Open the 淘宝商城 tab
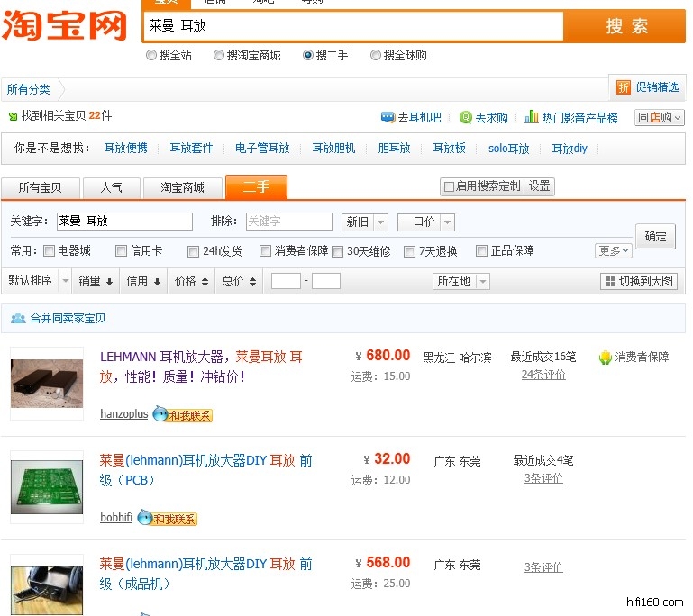This screenshot has width=693, height=616. (x=183, y=187)
